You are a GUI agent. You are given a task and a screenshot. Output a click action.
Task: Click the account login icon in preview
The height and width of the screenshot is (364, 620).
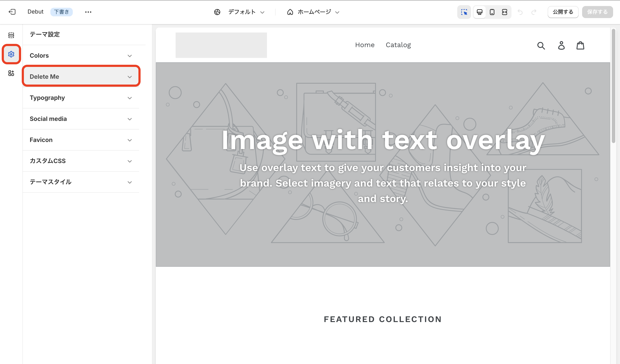[x=561, y=46]
